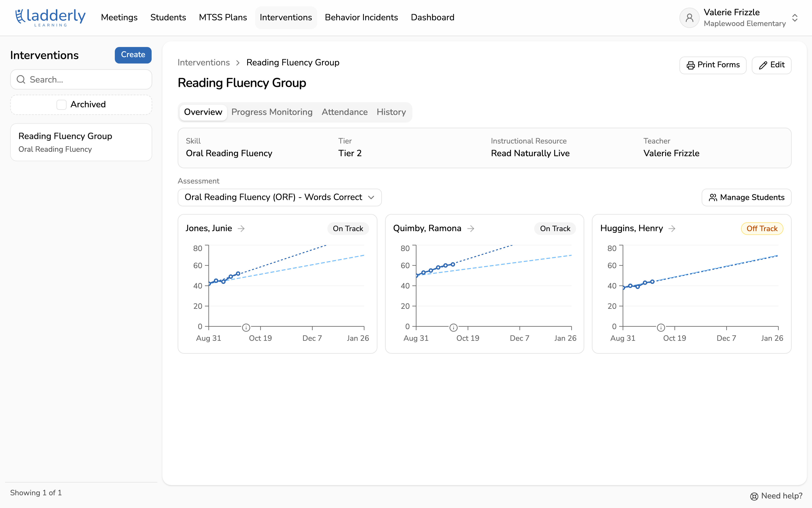
Task: Open student name Quimby, Ramona
Action: 427,228
